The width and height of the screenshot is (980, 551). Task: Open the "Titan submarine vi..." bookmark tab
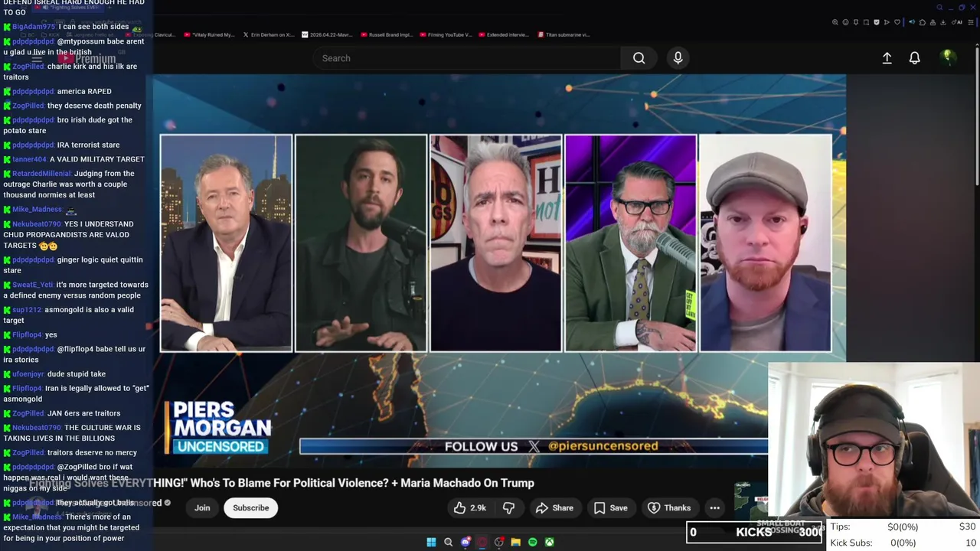point(564,34)
